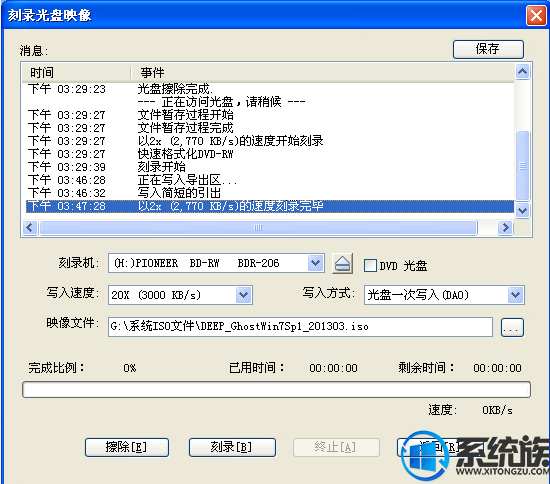Click the horizontal scrollbar thumb in messages

259,228
